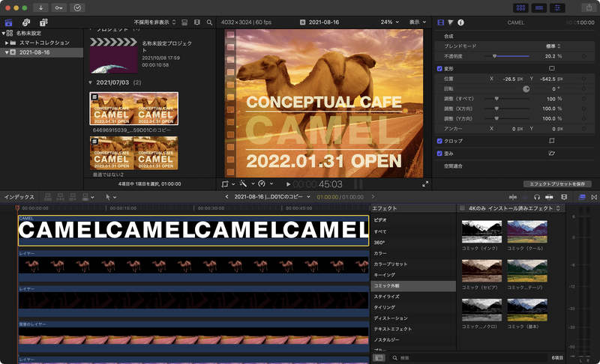Screen dimensions: 600x364
Task: Select the ディストーション effects category
Action: point(413,318)
